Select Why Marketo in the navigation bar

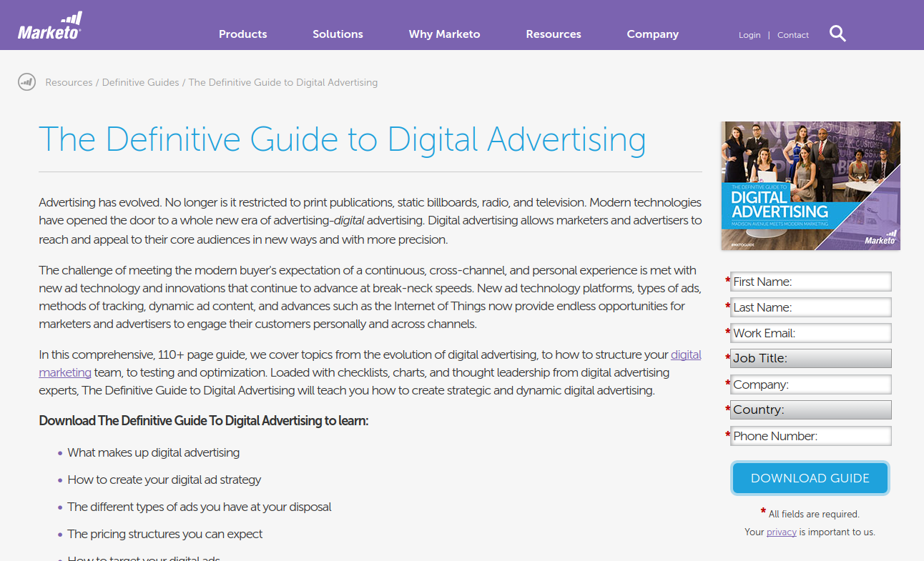(444, 34)
